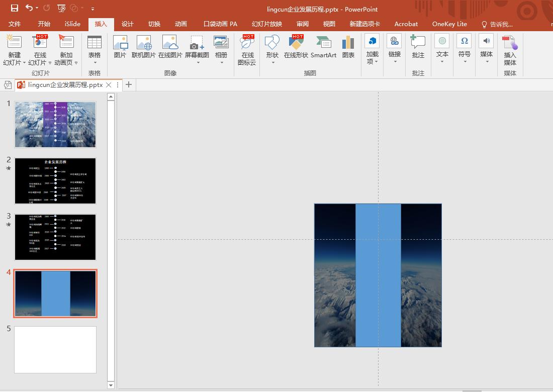
Task: Expand the 符号 symbols dropdown
Action: point(464,61)
